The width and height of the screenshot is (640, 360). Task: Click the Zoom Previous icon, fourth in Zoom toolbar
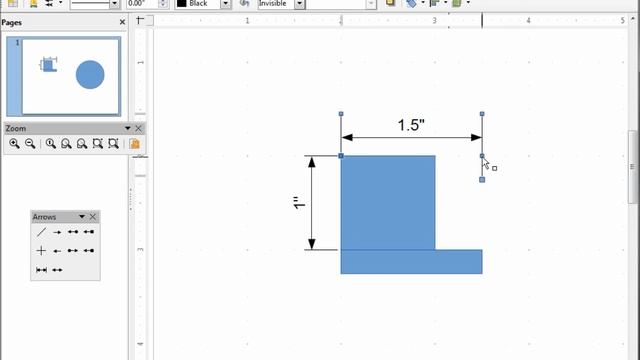pyautogui.click(x=66, y=144)
